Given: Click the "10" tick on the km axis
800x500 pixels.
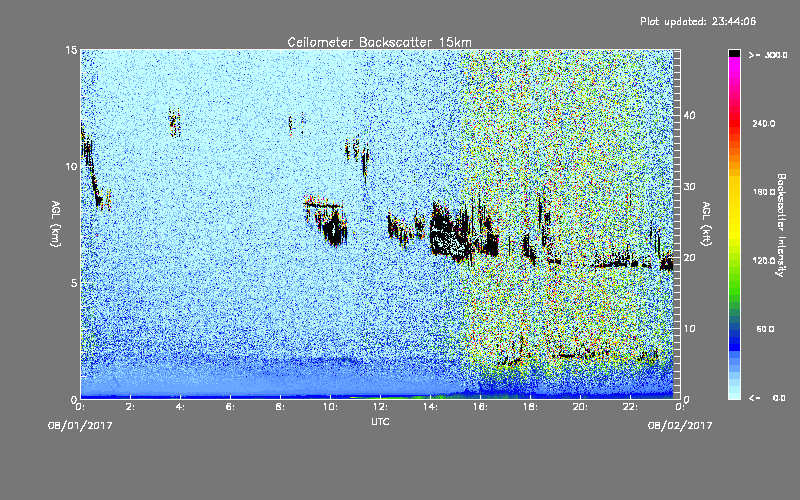Looking at the screenshot, I should pyautogui.click(x=71, y=166).
